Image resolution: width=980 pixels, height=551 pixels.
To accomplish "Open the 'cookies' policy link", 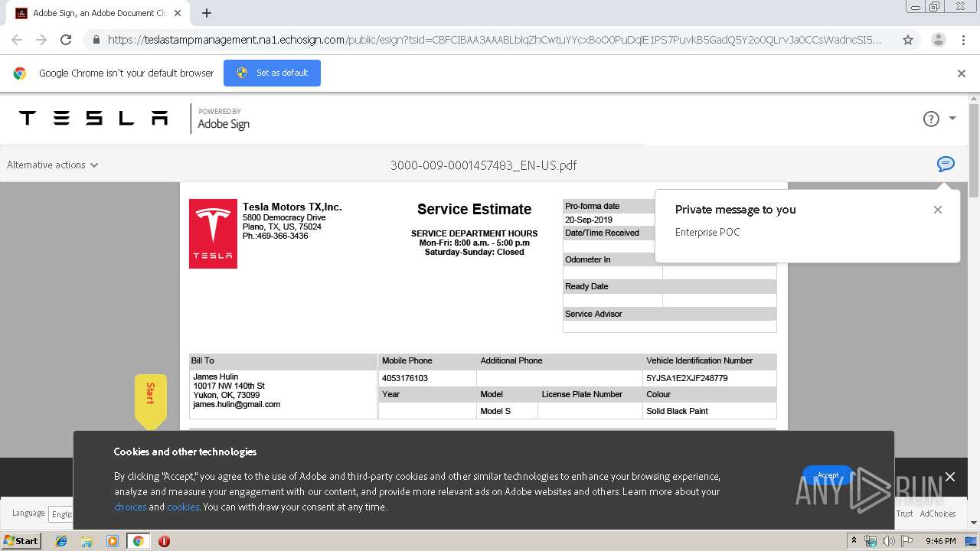I will coord(183,507).
